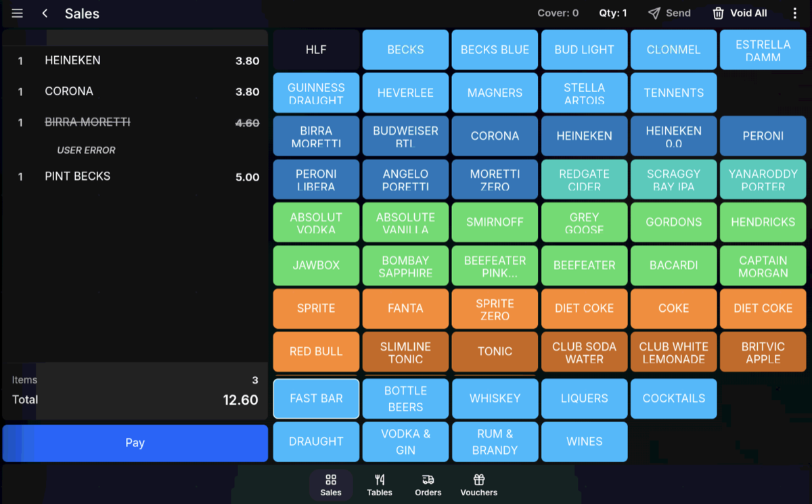This screenshot has width=812, height=504.
Task: Open the WHISKEY category
Action: [x=495, y=398]
